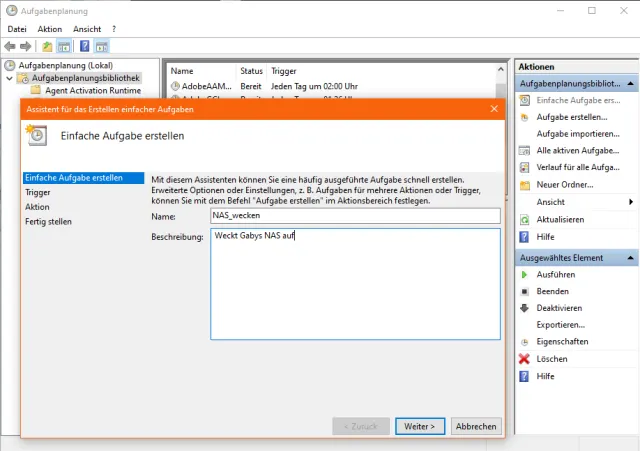Image resolution: width=640 pixels, height=451 pixels.
Task: Open the Datei menu
Action: pyautogui.click(x=17, y=29)
